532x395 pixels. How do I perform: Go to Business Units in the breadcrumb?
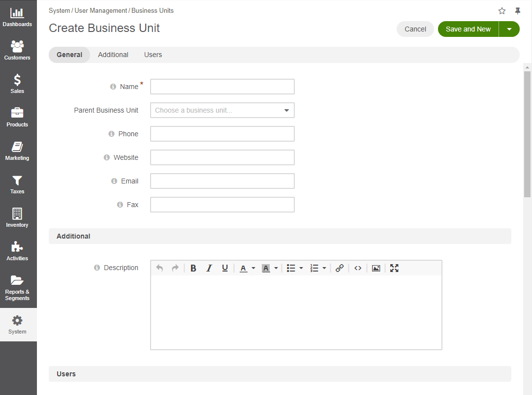(153, 10)
